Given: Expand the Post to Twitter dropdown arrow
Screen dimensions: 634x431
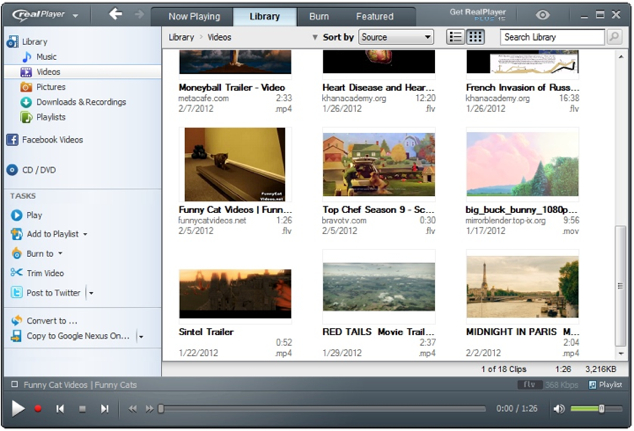Looking at the screenshot, I should (x=91, y=293).
